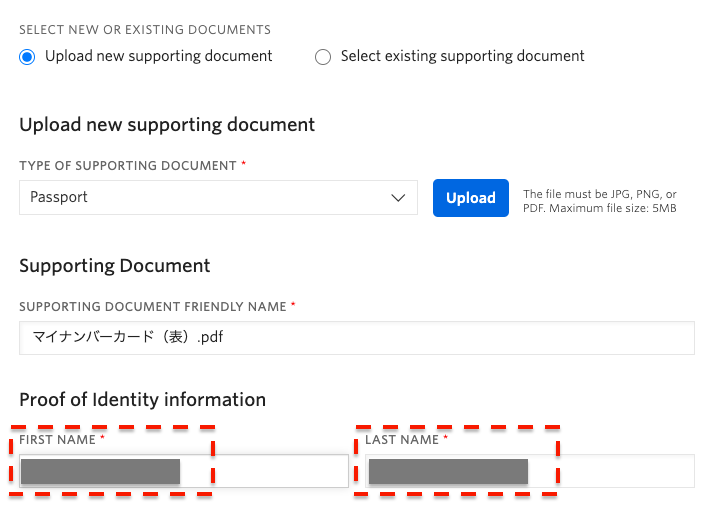The height and width of the screenshot is (512, 702).
Task: Focus the Last Name input field
Action: [530, 471]
